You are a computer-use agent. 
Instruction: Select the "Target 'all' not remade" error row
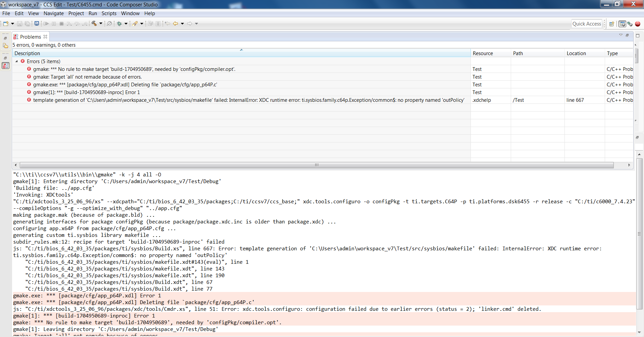click(323, 77)
